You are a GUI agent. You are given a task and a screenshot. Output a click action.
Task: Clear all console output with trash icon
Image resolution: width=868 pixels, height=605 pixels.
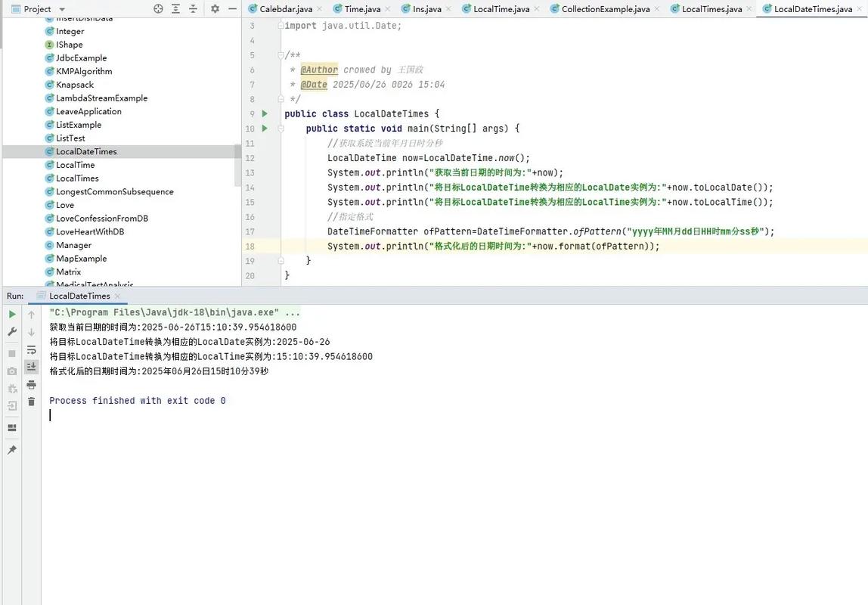coord(31,401)
